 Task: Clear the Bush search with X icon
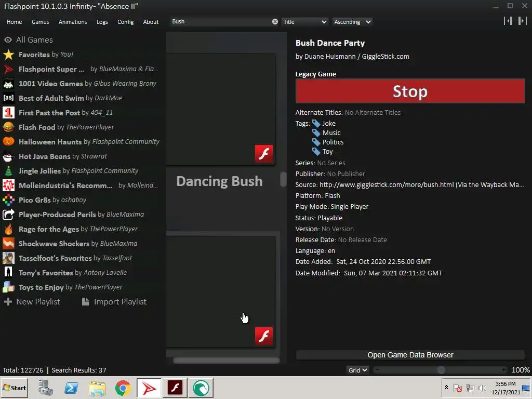(275, 22)
